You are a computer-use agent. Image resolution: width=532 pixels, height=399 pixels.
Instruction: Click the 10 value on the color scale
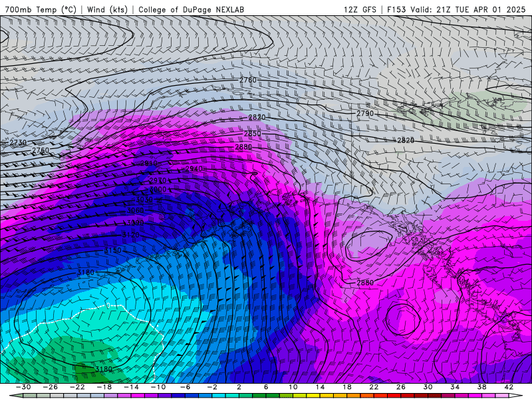pyautogui.click(x=293, y=387)
